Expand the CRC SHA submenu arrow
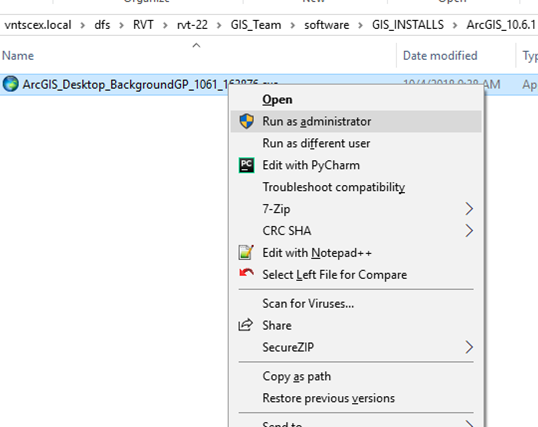Viewport: 538px width, 427px height. 469,231
